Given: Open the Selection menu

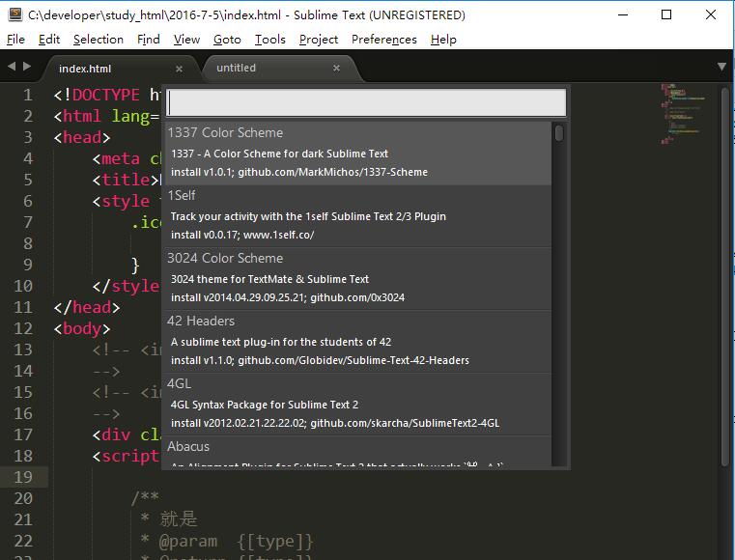Looking at the screenshot, I should 98,40.
